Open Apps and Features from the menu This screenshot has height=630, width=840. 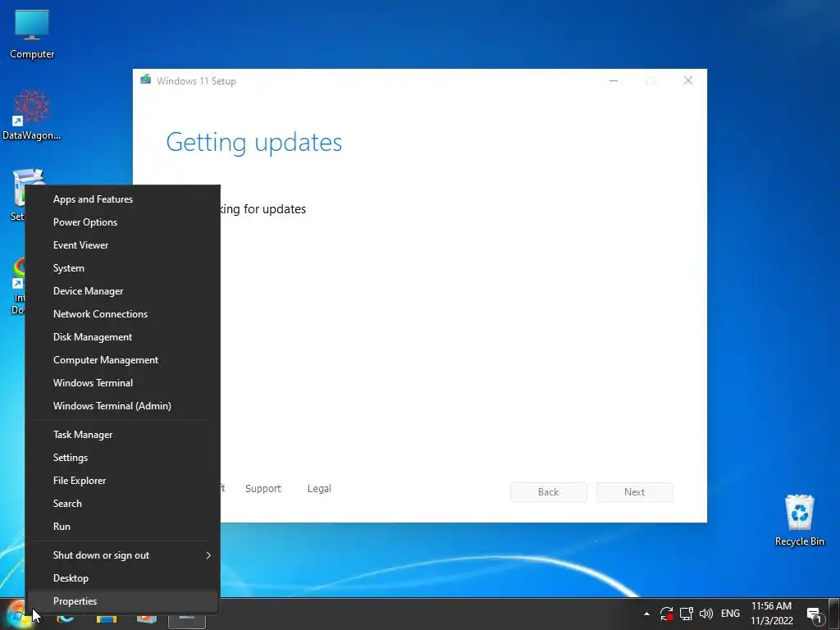point(123,199)
